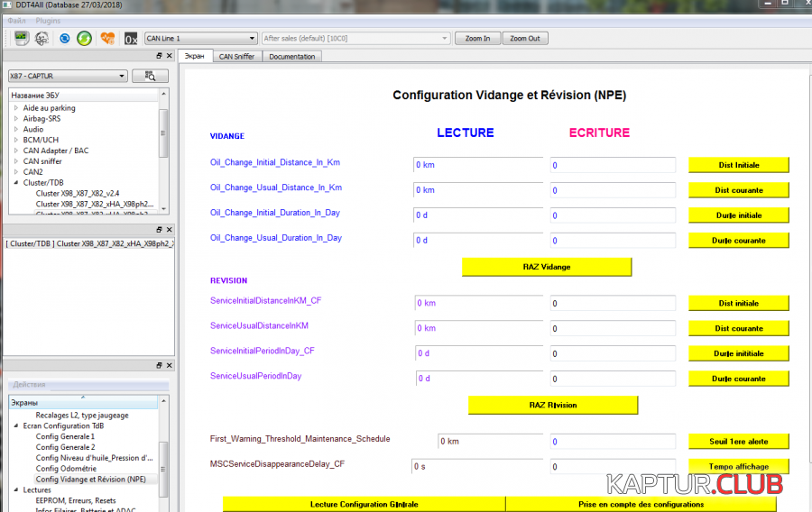Click the ECU scan magnifier button
Screen dimensions: 812x512
(x=150, y=76)
